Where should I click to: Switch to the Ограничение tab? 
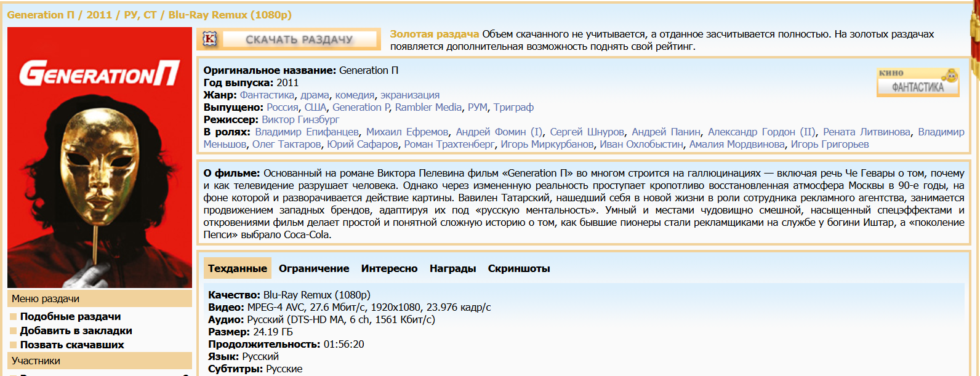tap(314, 268)
